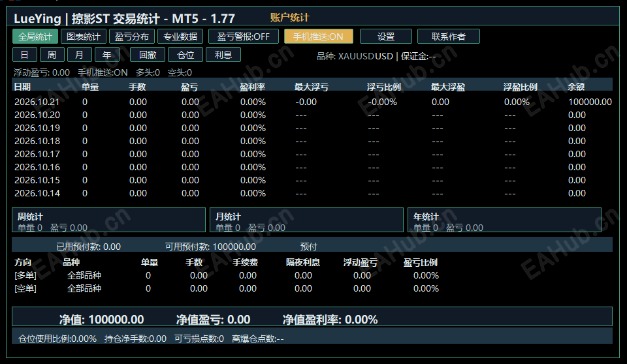
Task: Select the 全局统计 tab
Action: (35, 37)
